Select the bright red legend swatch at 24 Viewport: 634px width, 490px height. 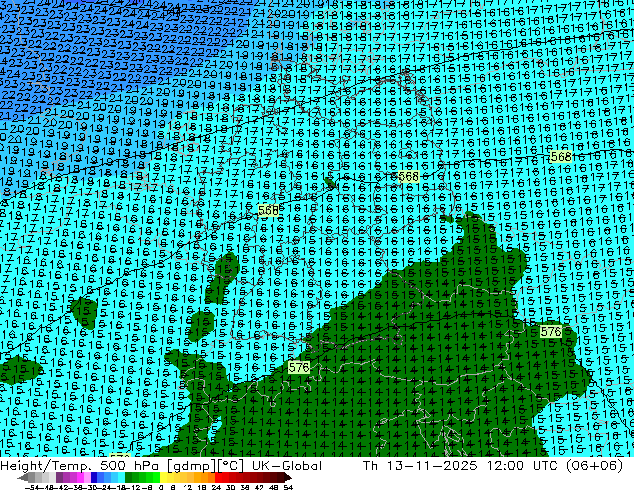pyautogui.click(x=218, y=477)
